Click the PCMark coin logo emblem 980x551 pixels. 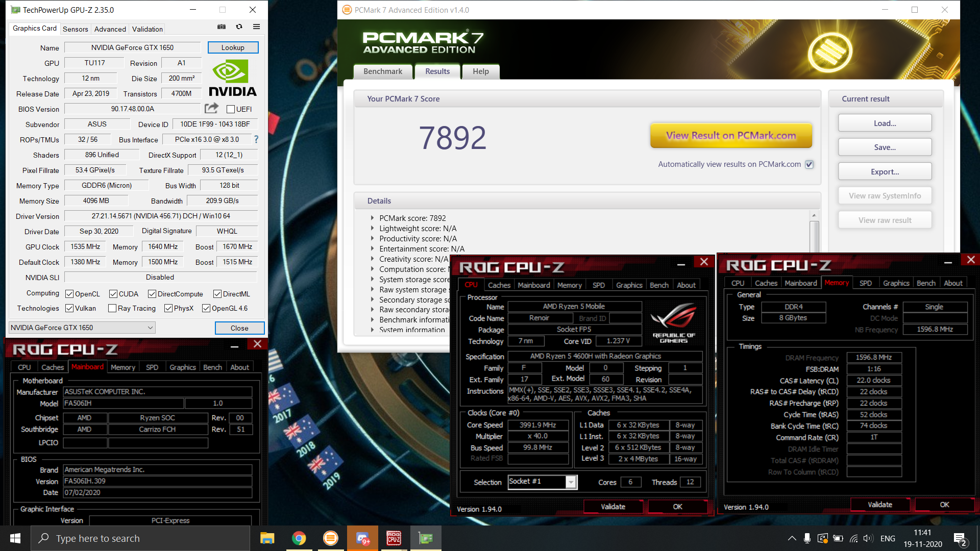click(830, 52)
